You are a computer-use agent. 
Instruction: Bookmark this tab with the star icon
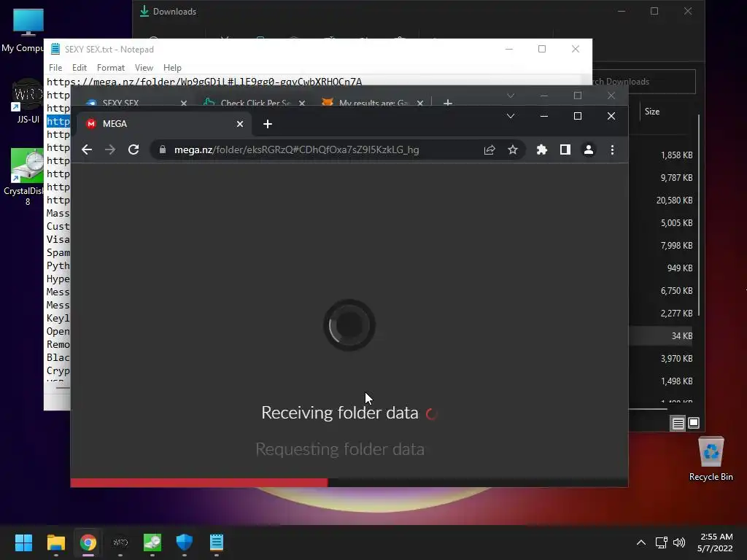(x=513, y=150)
